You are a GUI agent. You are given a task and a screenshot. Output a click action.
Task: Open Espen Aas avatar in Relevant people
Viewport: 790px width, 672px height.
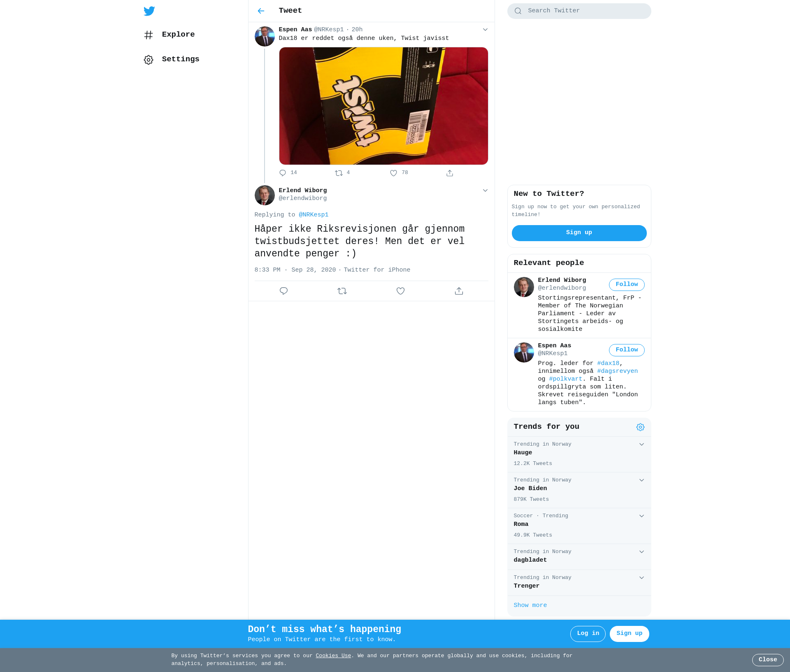click(x=524, y=352)
